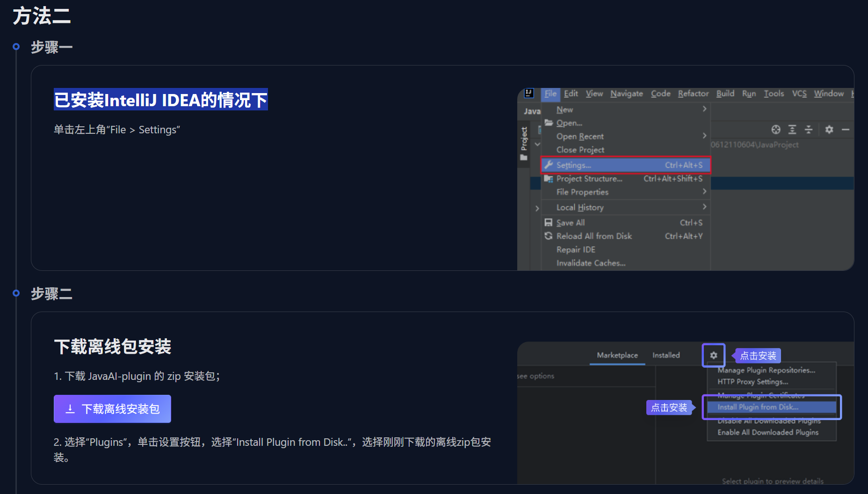Expand the Open Recent submenu arrow
This screenshot has width=868, height=494.
pyautogui.click(x=704, y=136)
